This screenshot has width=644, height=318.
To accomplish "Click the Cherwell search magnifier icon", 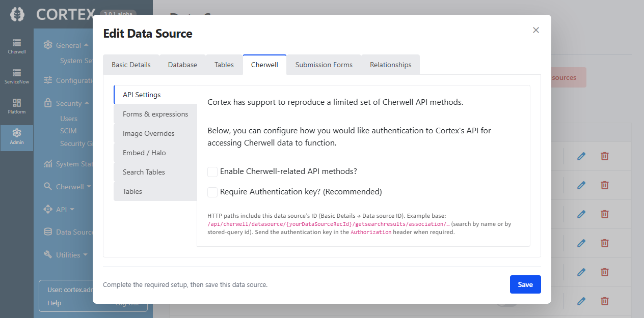I will pos(48,186).
